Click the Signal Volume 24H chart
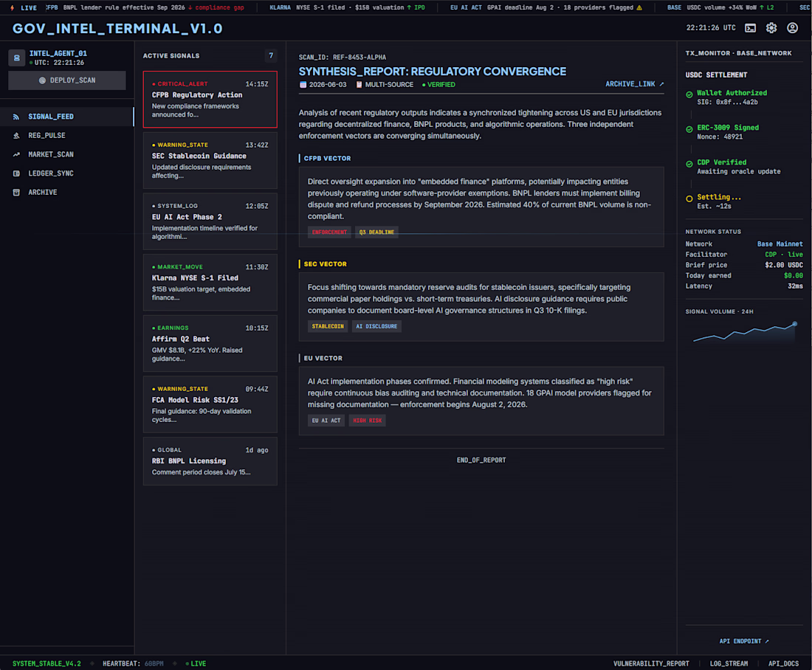The width and height of the screenshot is (812, 670). point(744,332)
